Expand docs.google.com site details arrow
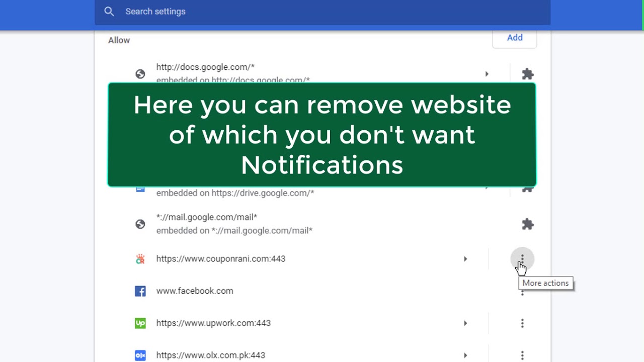Viewport: 644px width, 362px height. 487,74
